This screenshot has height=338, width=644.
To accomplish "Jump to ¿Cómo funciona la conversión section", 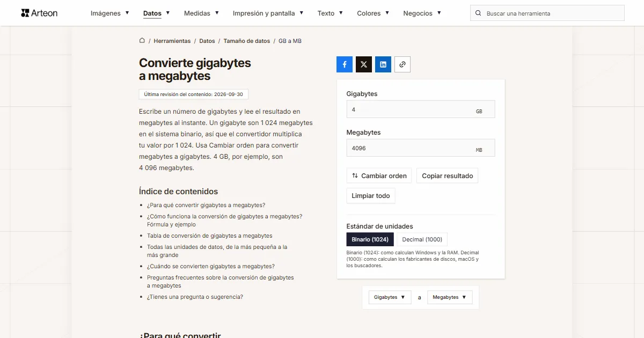I will tap(225, 221).
